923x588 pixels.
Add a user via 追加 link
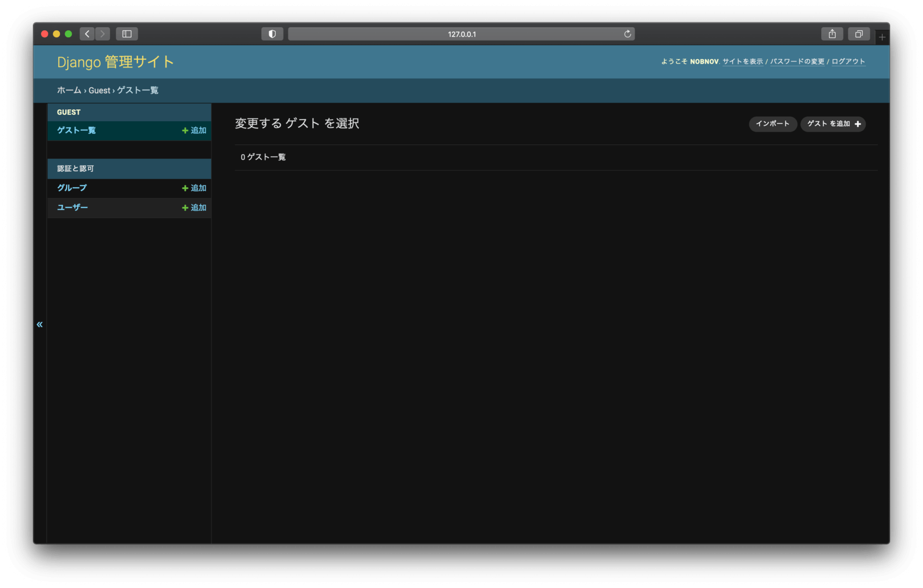(x=194, y=208)
